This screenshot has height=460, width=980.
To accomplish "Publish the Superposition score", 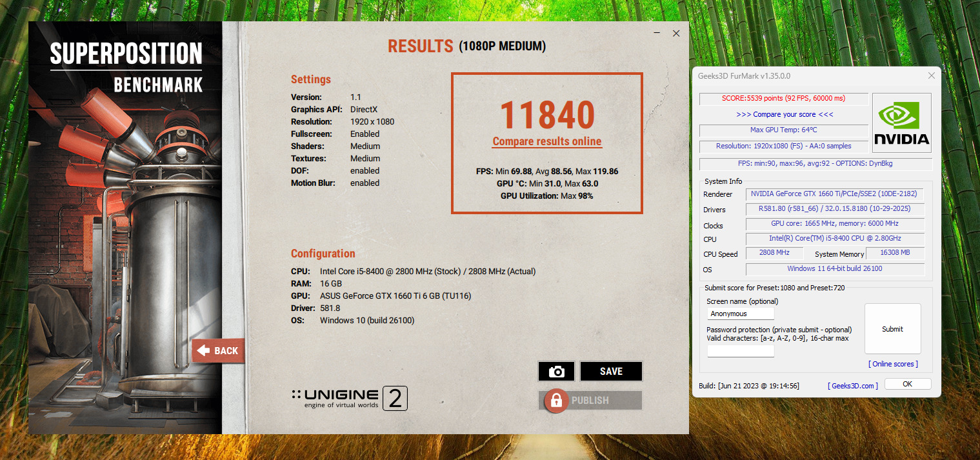I will coord(590,401).
